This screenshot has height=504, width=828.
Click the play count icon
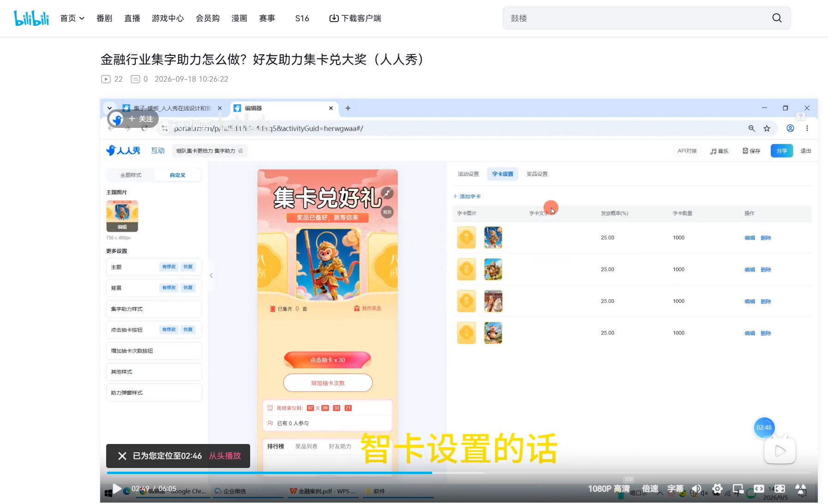click(106, 79)
